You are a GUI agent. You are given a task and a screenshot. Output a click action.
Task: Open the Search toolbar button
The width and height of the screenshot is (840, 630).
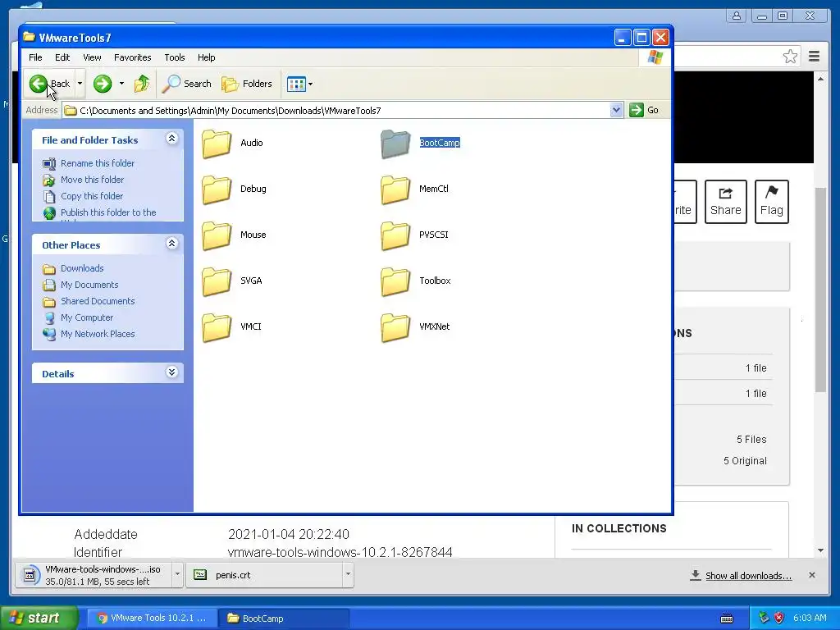click(187, 84)
